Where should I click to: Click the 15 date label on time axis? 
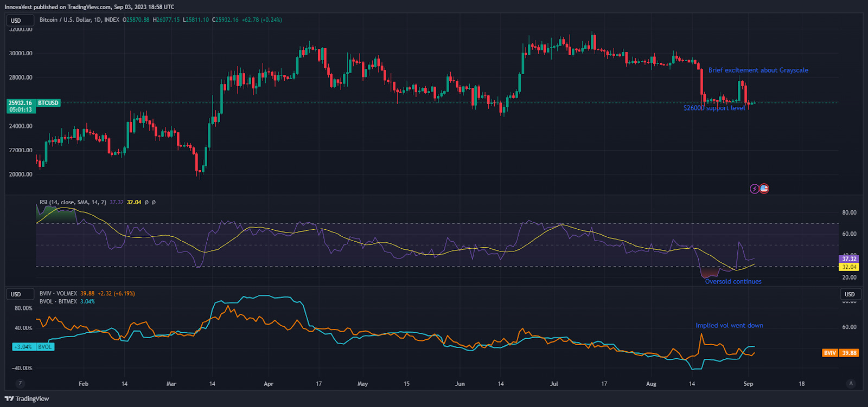pos(406,384)
